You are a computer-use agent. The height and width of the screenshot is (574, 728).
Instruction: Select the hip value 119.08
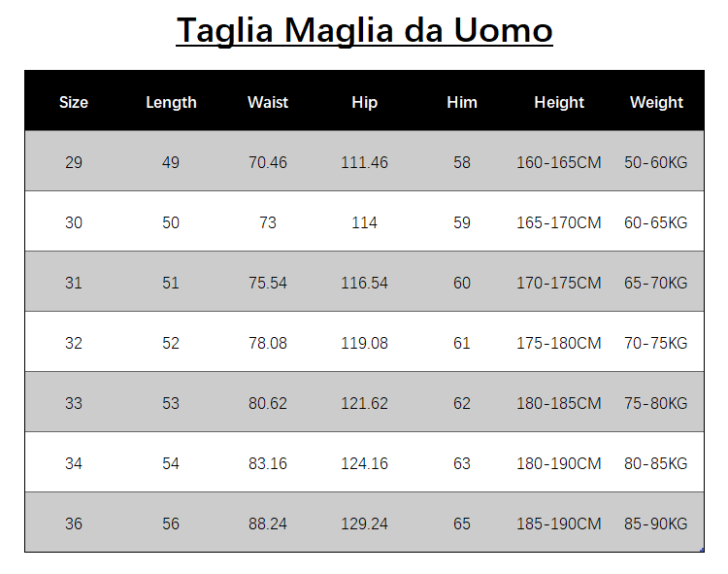tap(364, 343)
